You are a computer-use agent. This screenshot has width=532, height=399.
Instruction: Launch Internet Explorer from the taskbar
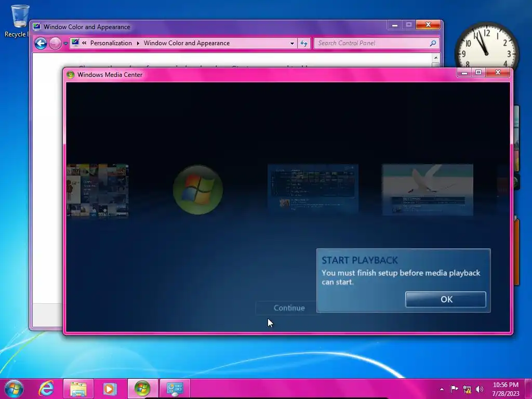pos(46,389)
